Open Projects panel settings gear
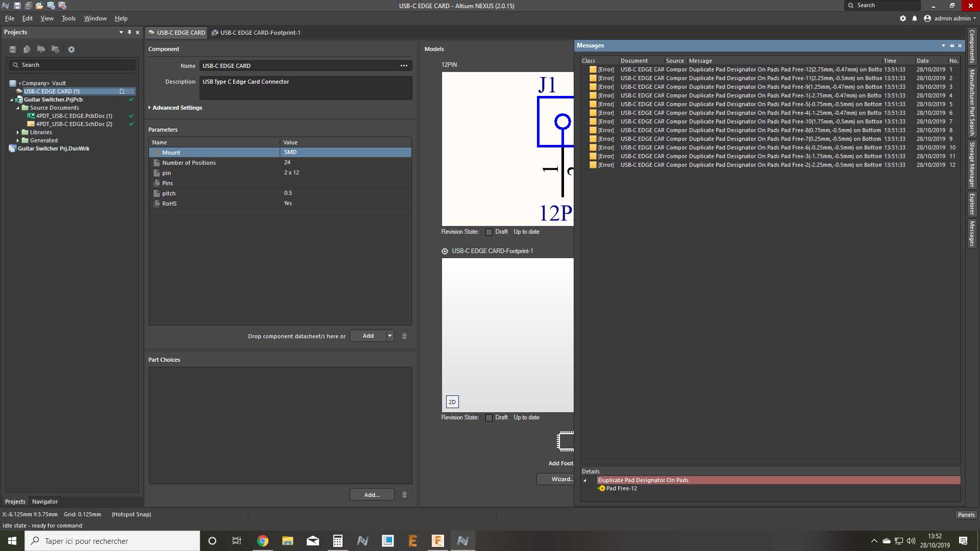This screenshot has width=980, height=551. (x=71, y=49)
